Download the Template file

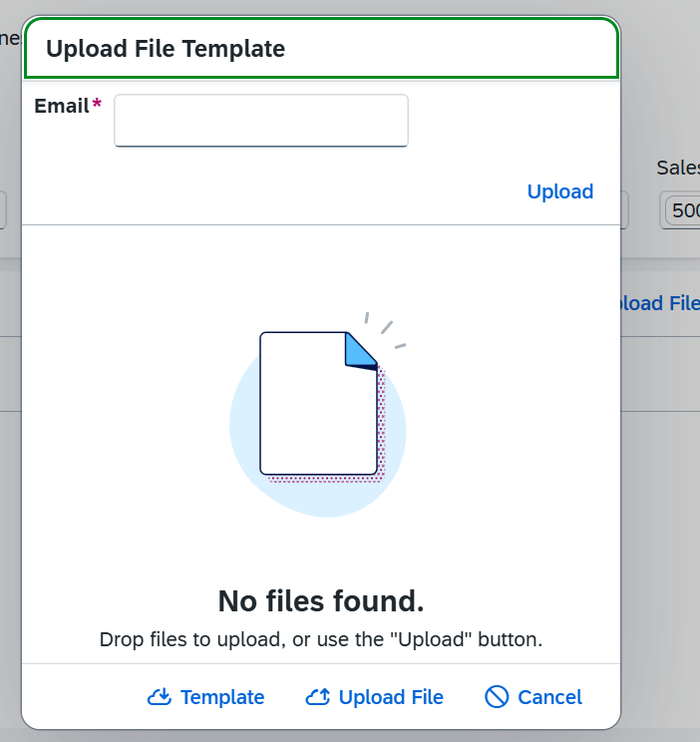(x=205, y=697)
